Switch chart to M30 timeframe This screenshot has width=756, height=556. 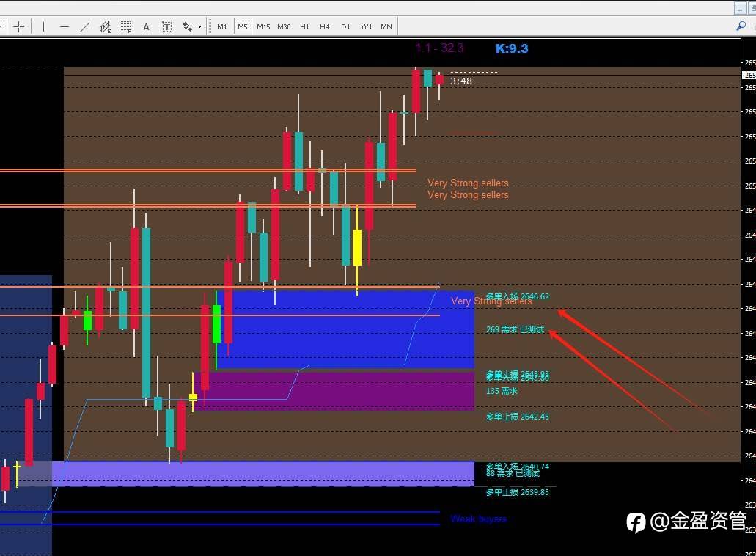pyautogui.click(x=284, y=26)
